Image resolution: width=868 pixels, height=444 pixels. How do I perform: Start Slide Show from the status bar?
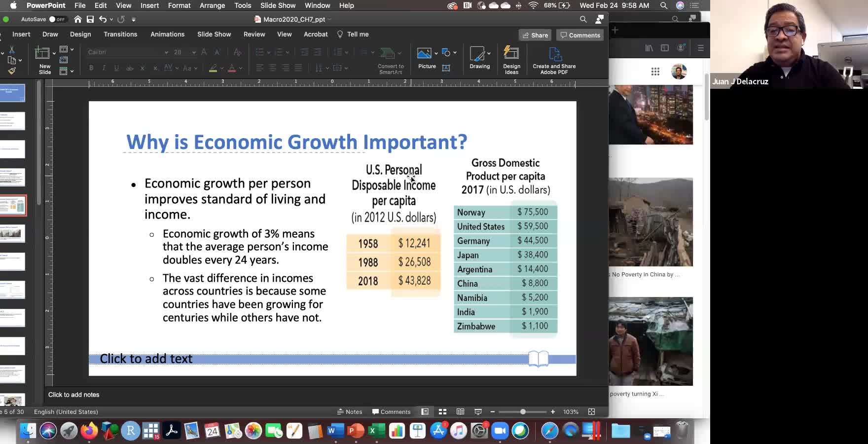tap(478, 411)
